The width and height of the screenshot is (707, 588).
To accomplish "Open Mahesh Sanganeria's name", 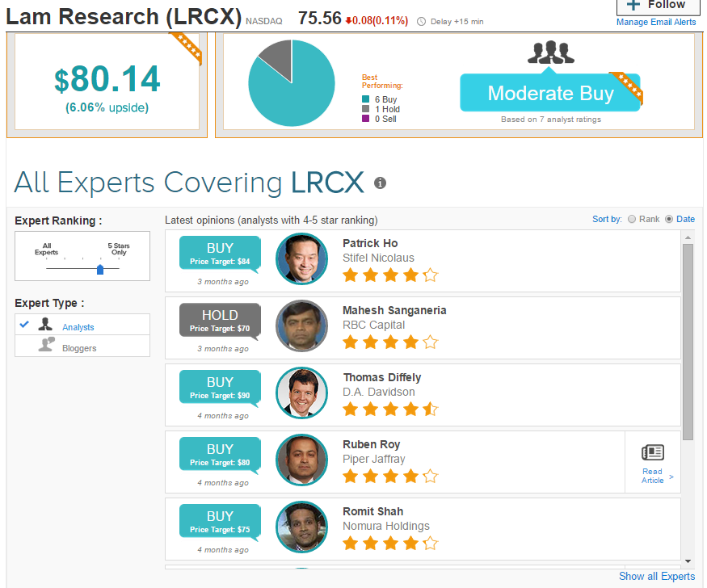I will [394, 310].
